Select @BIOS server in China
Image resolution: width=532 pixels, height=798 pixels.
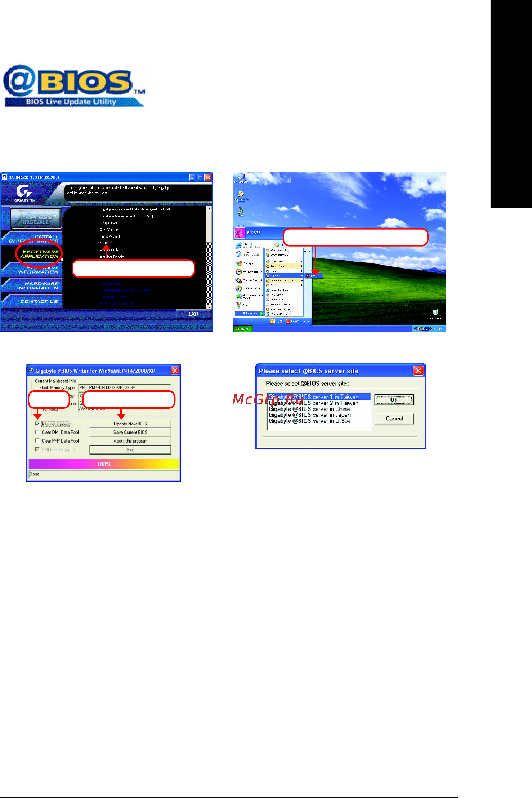[309, 409]
